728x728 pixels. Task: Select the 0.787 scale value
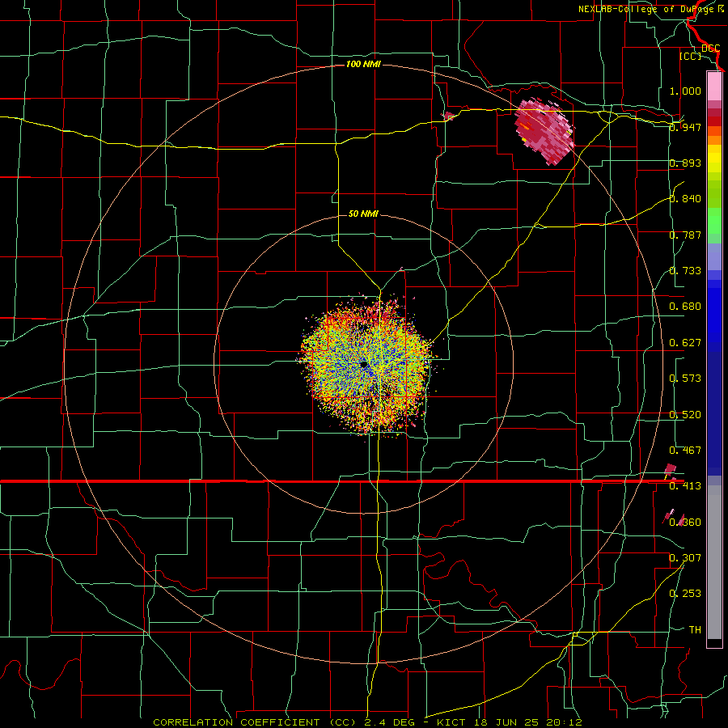click(x=685, y=235)
